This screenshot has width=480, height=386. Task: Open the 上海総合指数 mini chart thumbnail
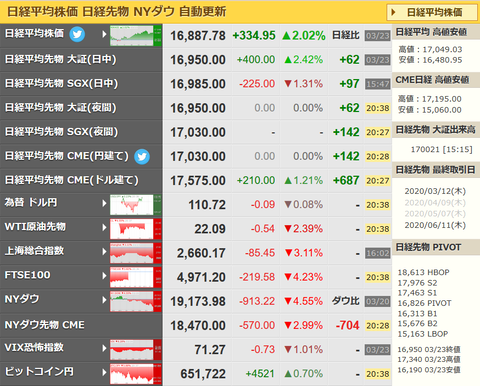click(x=136, y=253)
